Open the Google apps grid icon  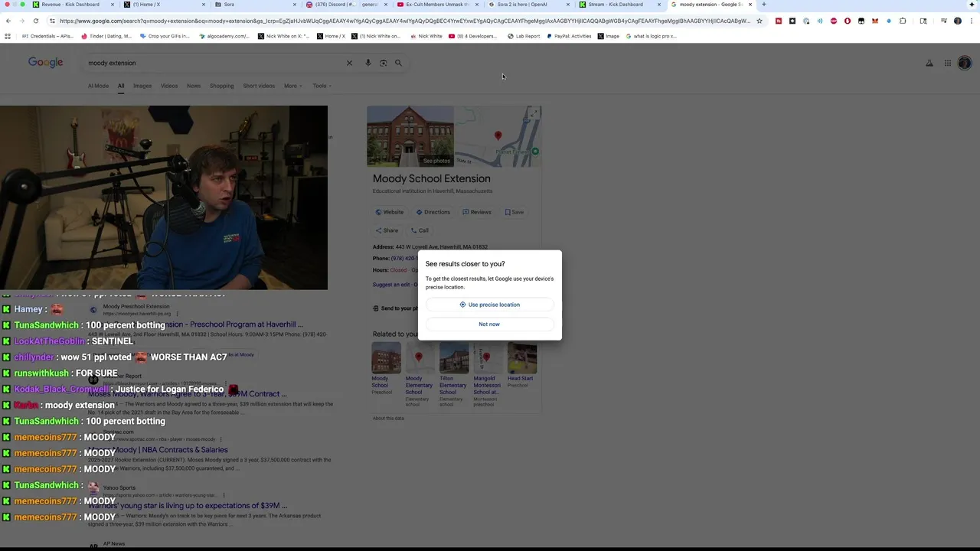pos(947,64)
